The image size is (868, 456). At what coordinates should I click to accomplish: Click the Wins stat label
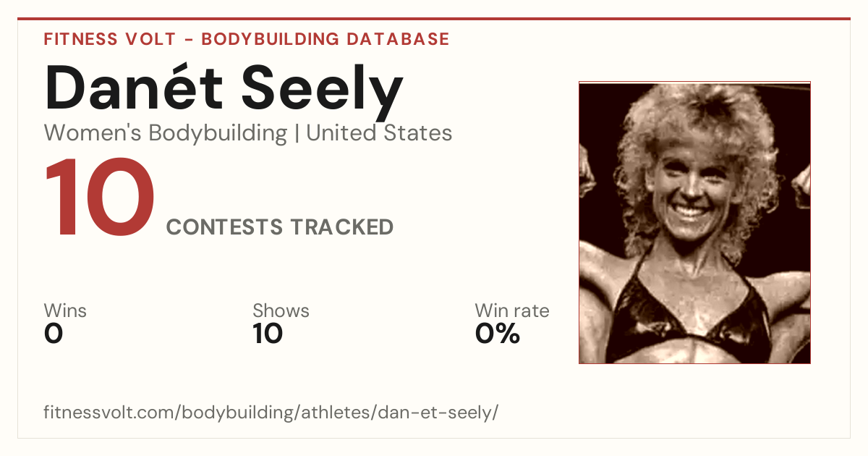tap(65, 311)
